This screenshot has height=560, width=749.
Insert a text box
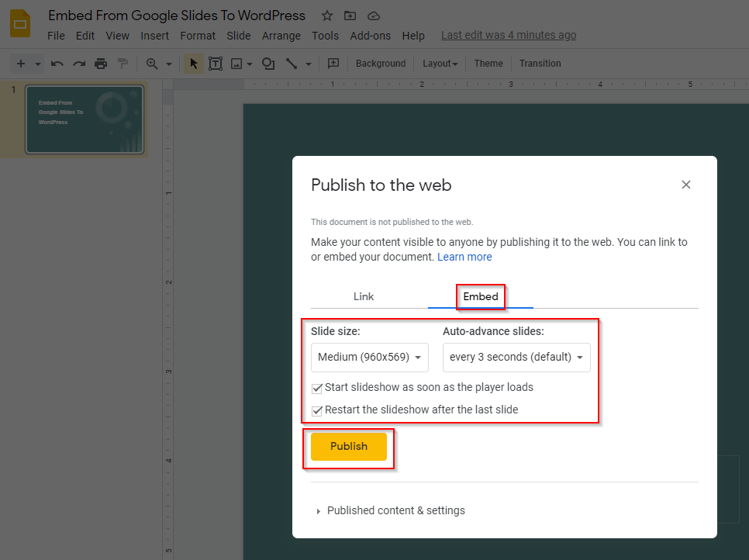coord(216,64)
